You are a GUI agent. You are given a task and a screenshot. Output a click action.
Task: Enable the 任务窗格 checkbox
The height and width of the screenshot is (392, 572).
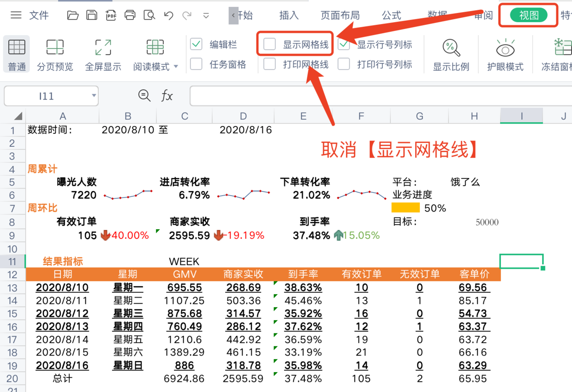[196, 64]
